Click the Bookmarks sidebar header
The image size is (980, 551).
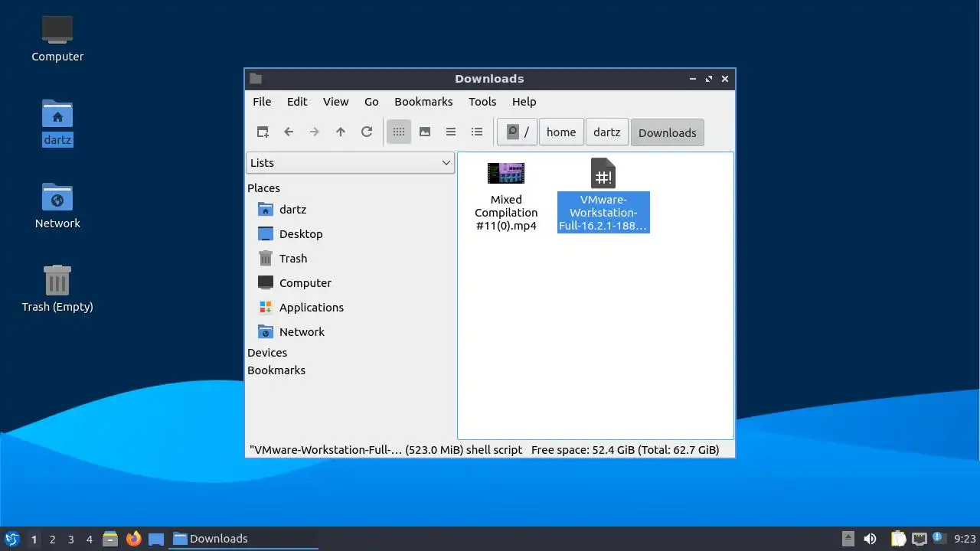click(276, 370)
